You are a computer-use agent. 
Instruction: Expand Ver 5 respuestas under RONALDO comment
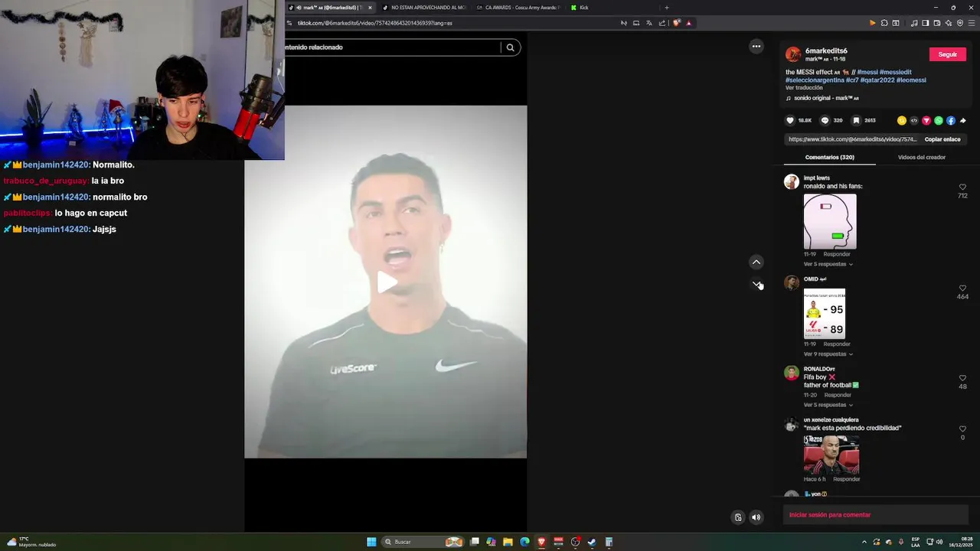tap(828, 405)
